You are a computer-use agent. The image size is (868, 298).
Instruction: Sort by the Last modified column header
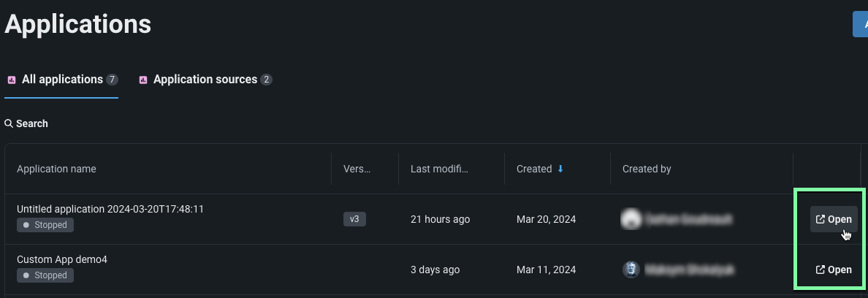point(438,169)
